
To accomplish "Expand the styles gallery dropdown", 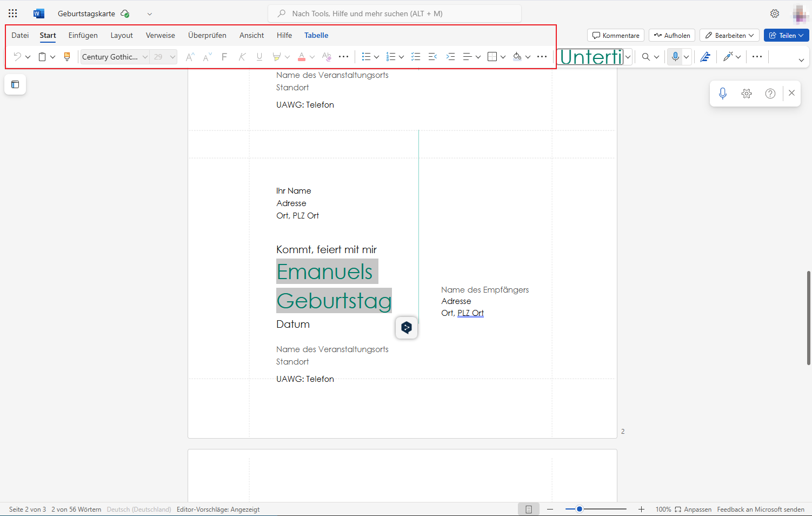I will click(628, 57).
